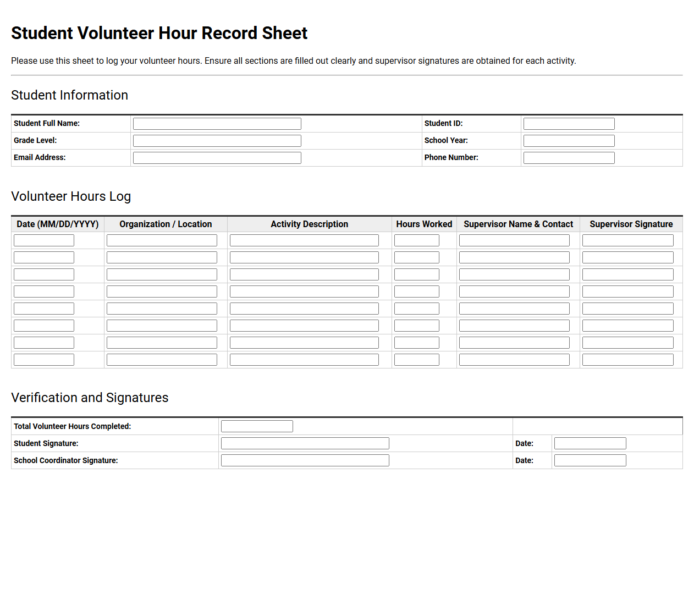Click seventh row Supervisor Name & Contact field
This screenshot has height=616, width=694.
tap(514, 343)
